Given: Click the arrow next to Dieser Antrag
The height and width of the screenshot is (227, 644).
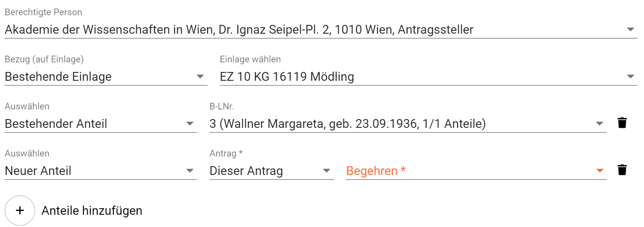Looking at the screenshot, I should [327, 171].
